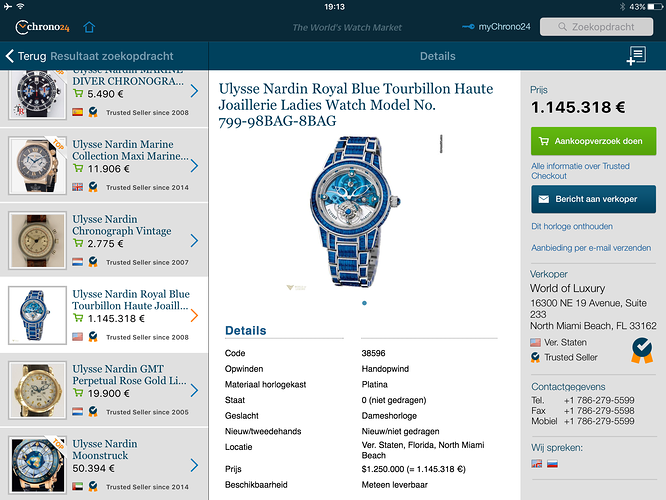Click Bericht aan verkoper button
666x500 pixels.
593,199
